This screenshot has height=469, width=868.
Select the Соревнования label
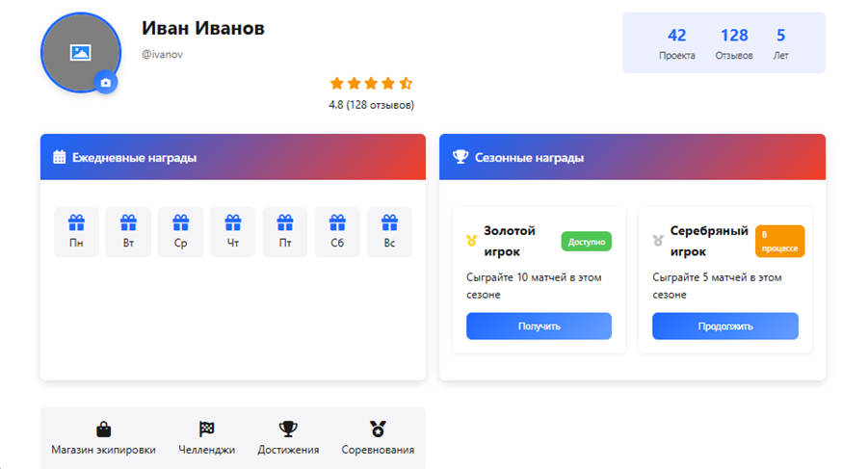click(x=378, y=450)
